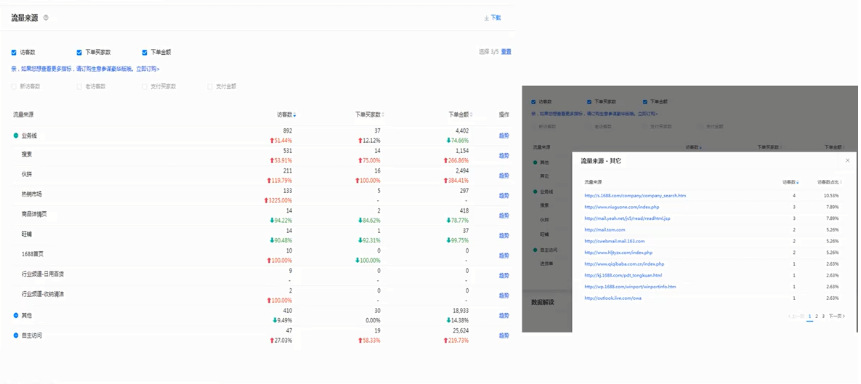Open the qiqibaba.com.cn index.php link
Screen dimensions: 861x384
click(624, 264)
